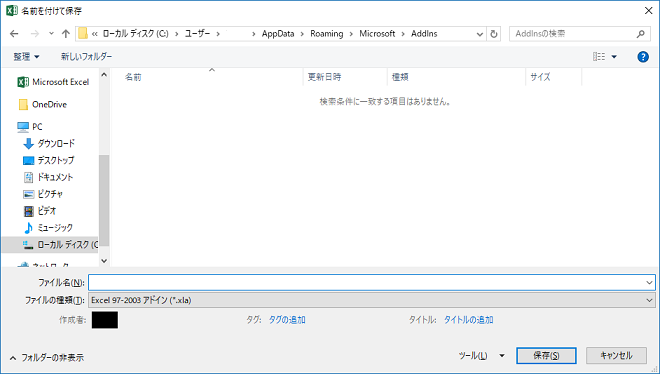This screenshot has height=374, width=660.
Task: Open ミュージック folder
Action: pyautogui.click(x=48, y=228)
